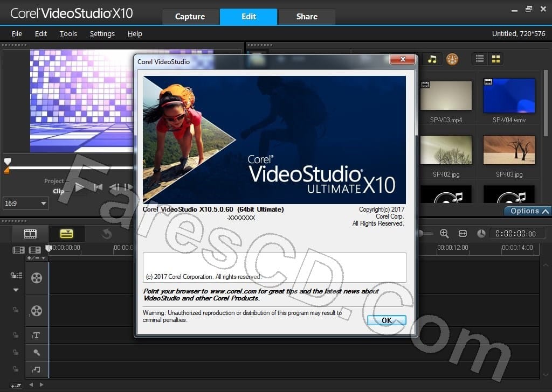Toggle the lock beside the Title track
The height and width of the screenshot is (392, 552).
[x=16, y=335]
